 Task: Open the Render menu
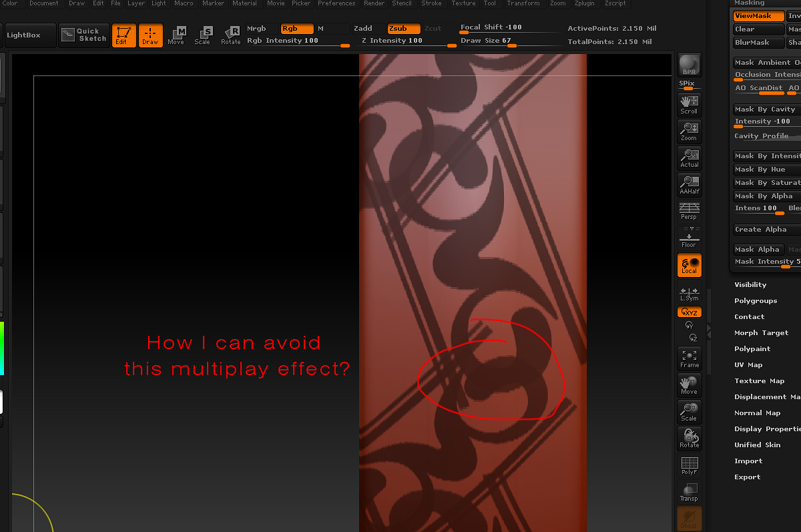coord(374,3)
